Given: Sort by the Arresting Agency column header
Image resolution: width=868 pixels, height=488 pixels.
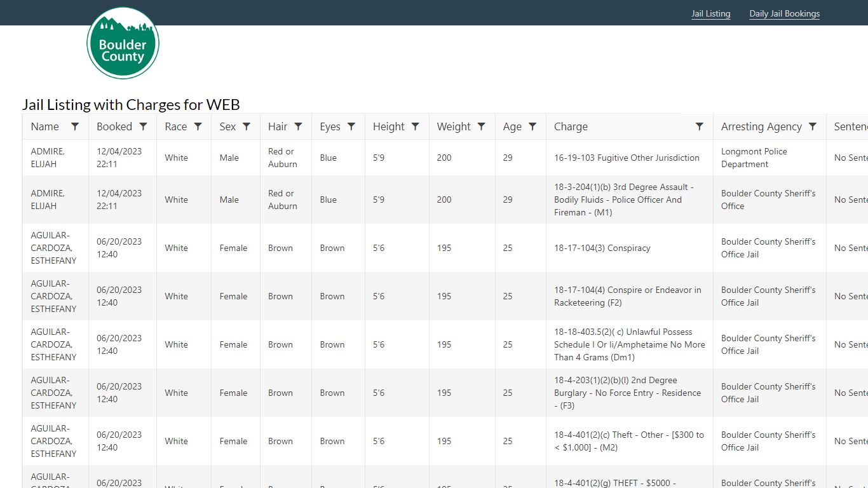Looking at the screenshot, I should click(761, 126).
